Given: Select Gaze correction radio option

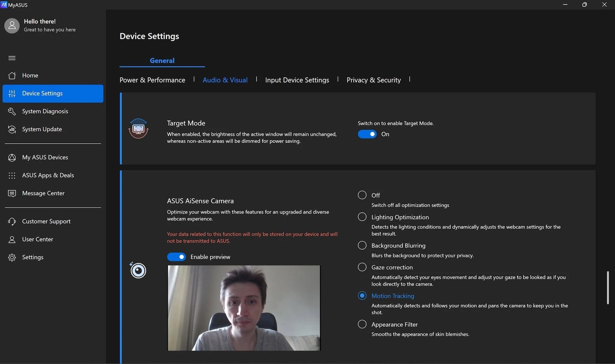Looking at the screenshot, I should [x=362, y=267].
